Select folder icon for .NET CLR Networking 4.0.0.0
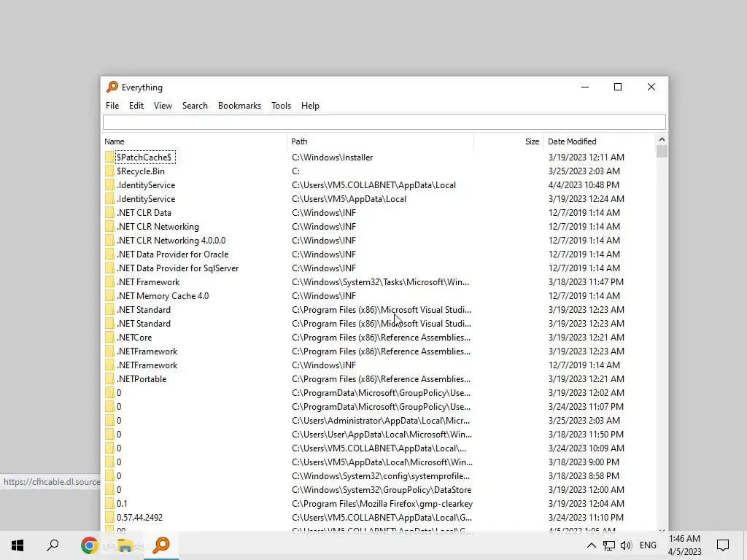 pyautogui.click(x=109, y=241)
